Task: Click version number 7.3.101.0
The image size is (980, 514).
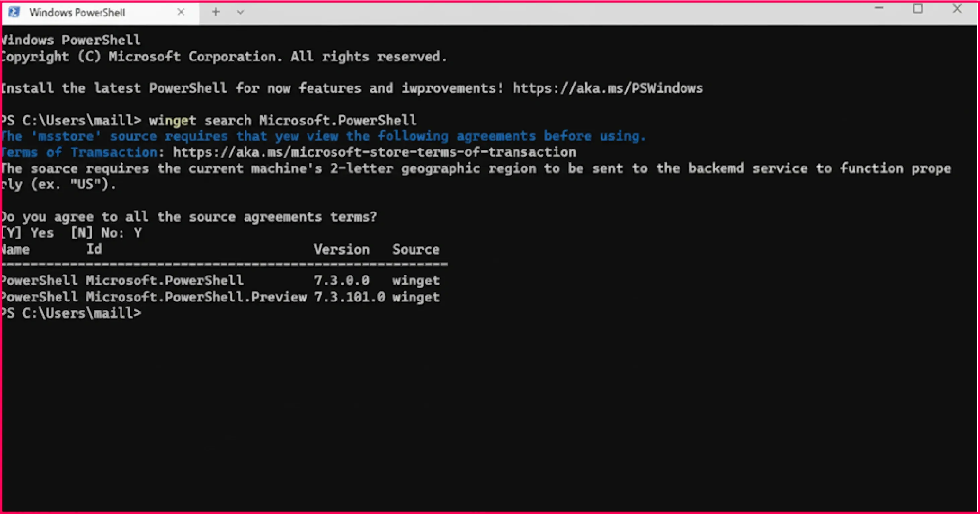Action: coord(349,297)
